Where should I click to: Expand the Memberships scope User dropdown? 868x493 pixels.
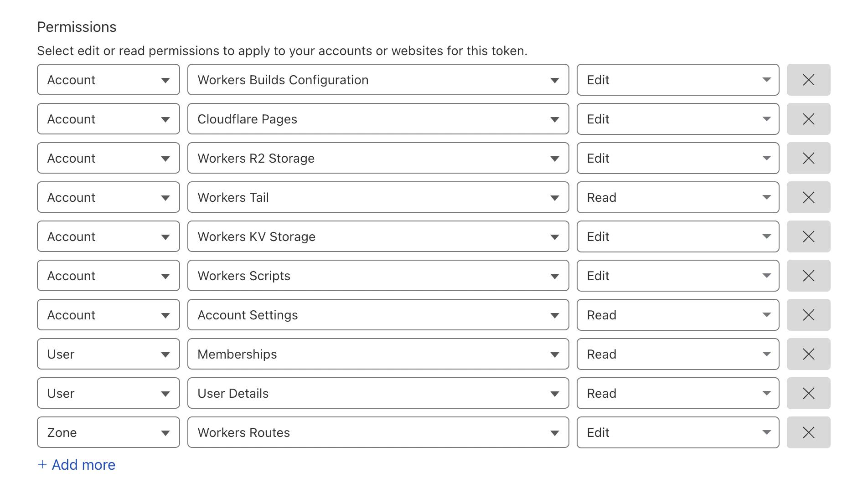[108, 354]
